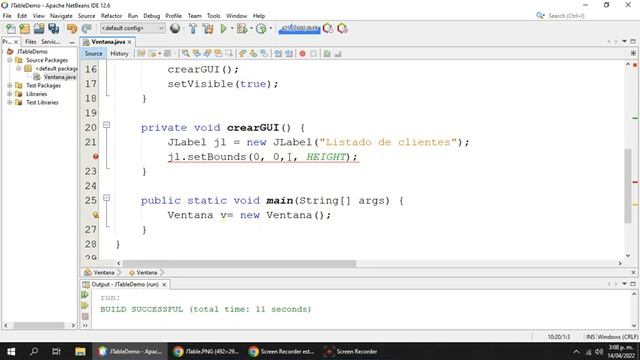Click the gray Stop square in Output panel

85,316
